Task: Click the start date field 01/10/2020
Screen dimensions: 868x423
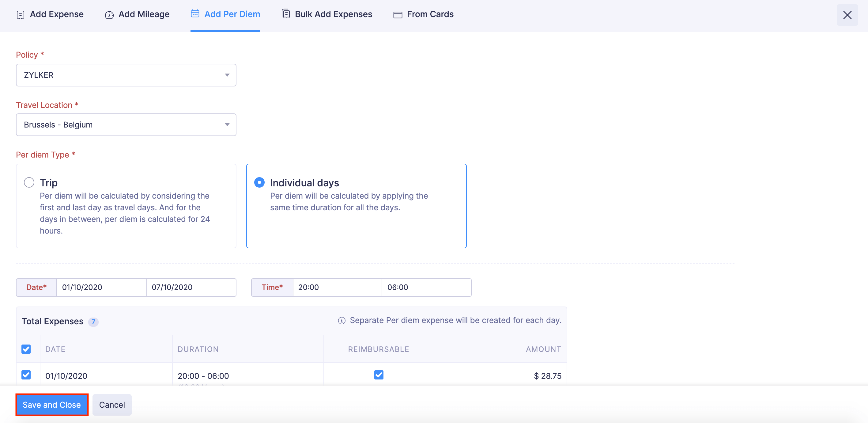Action: tap(101, 287)
